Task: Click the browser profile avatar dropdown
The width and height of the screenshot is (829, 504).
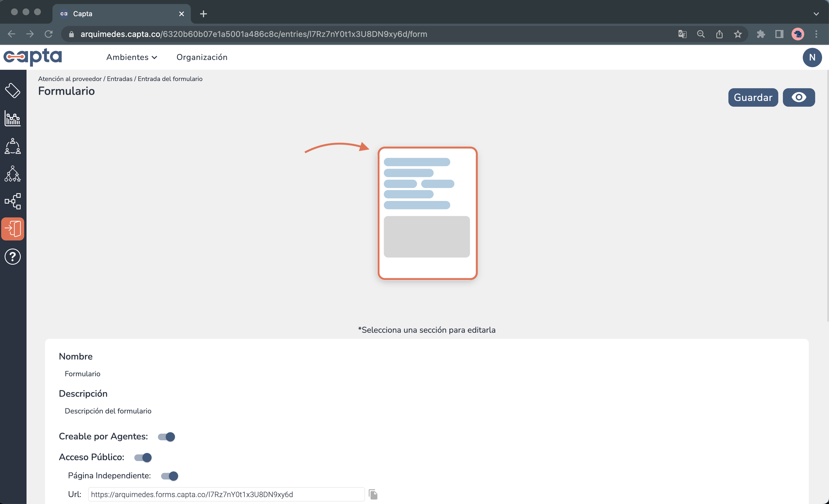Action: click(x=798, y=34)
